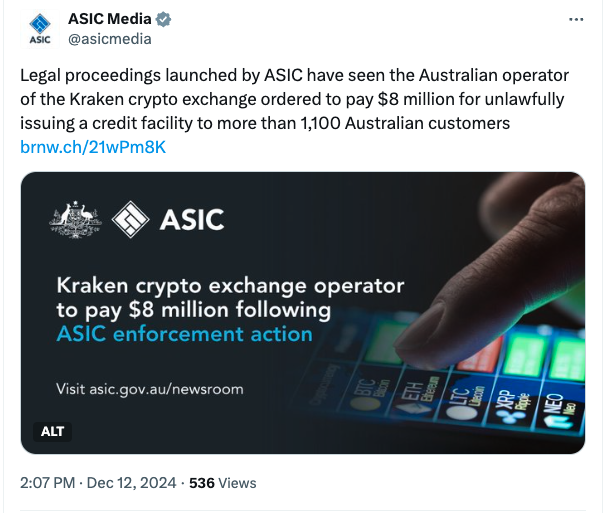
Task: Click the blue verified badge
Action: click(163, 20)
